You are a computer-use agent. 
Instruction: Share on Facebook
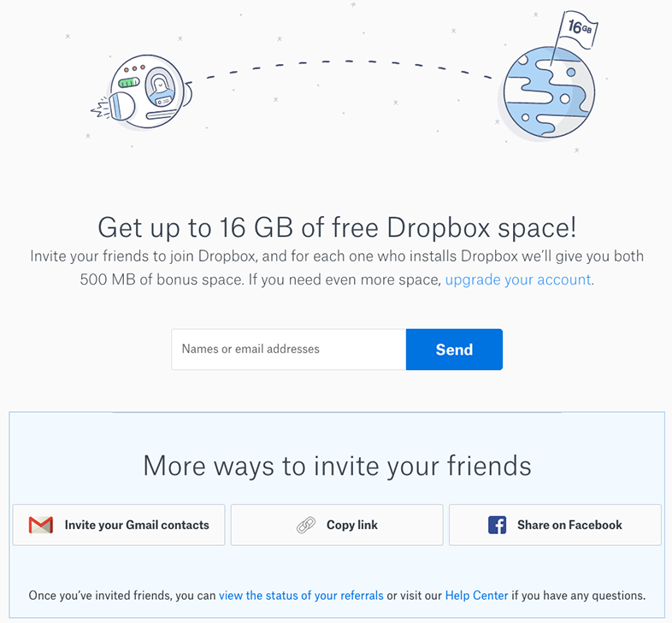click(x=555, y=525)
